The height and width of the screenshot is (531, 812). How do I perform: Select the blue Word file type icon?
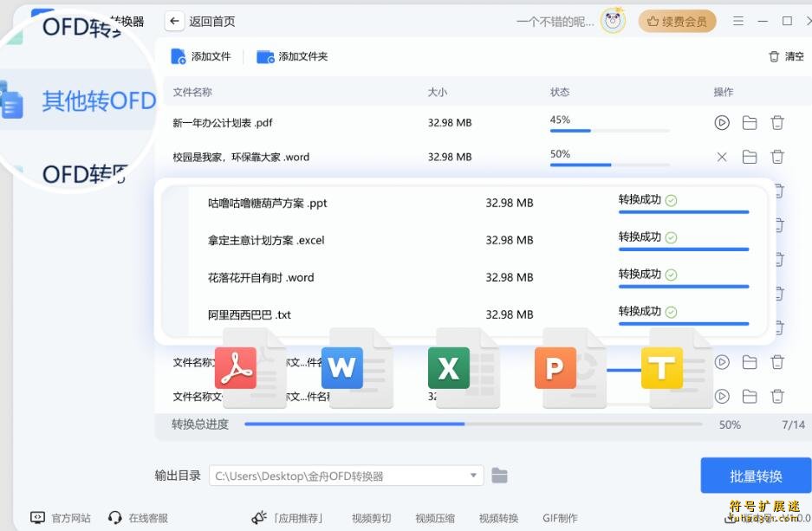[343, 368]
